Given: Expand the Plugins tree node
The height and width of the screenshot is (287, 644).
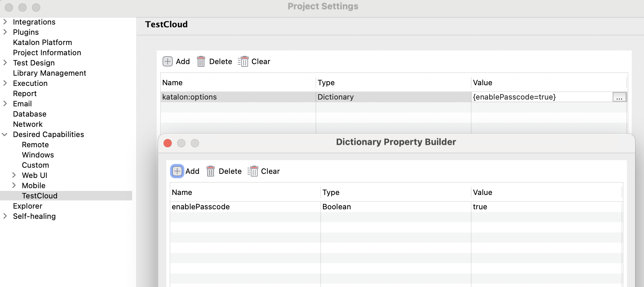Looking at the screenshot, I should pos(5,32).
